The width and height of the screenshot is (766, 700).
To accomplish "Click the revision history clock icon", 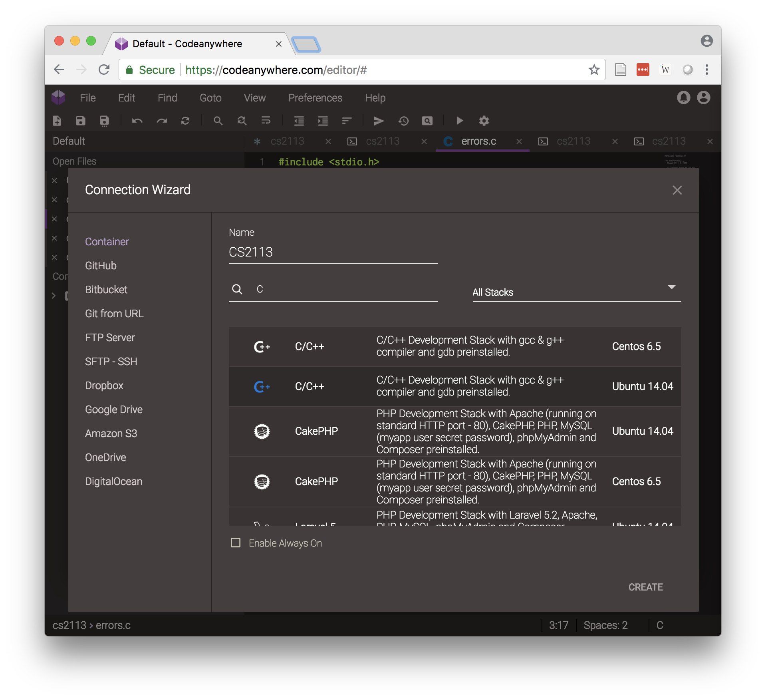I will 403,121.
